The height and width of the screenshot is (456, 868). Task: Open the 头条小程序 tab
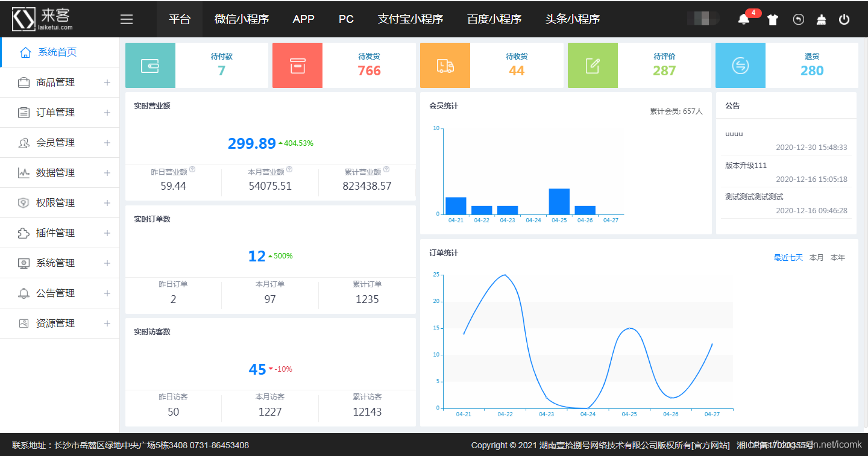573,19
